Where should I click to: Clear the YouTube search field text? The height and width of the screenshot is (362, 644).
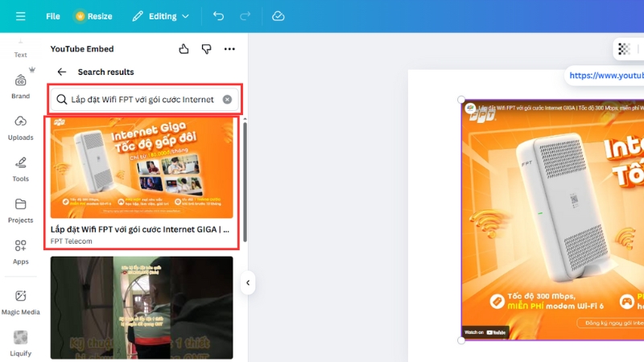pos(227,100)
